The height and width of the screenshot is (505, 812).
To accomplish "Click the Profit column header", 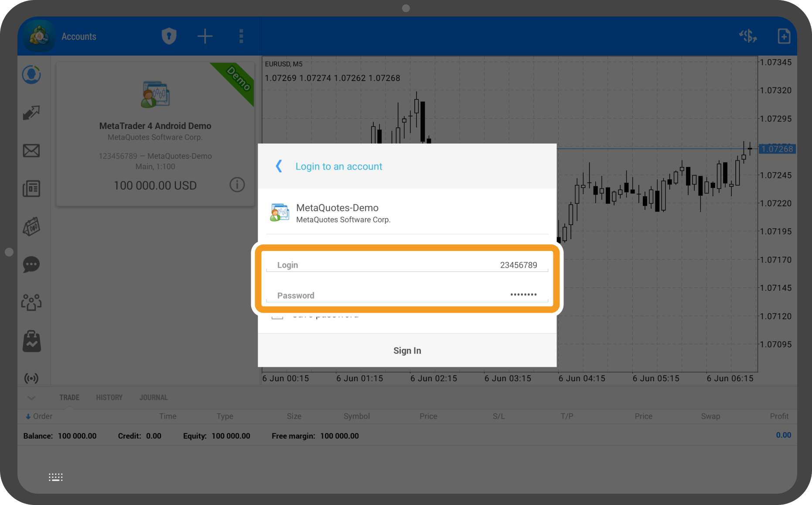I will [779, 416].
